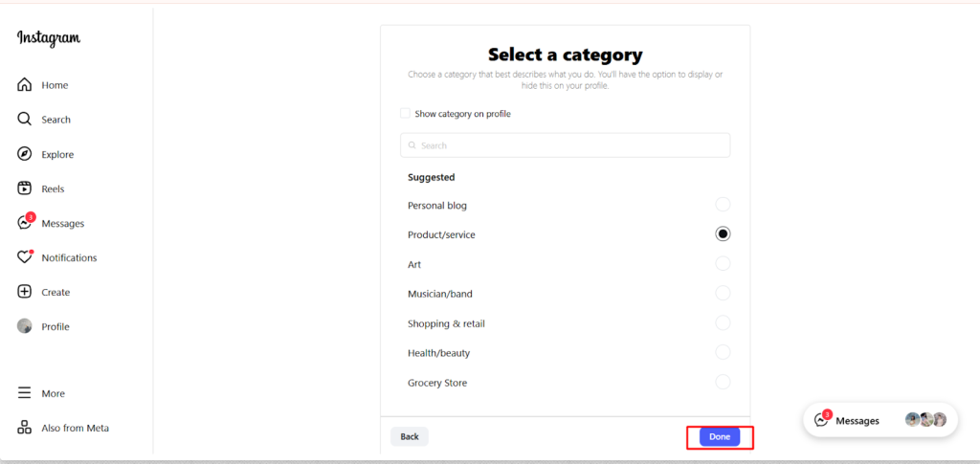
Task: Open the Reels icon in sidebar
Action: pos(25,188)
